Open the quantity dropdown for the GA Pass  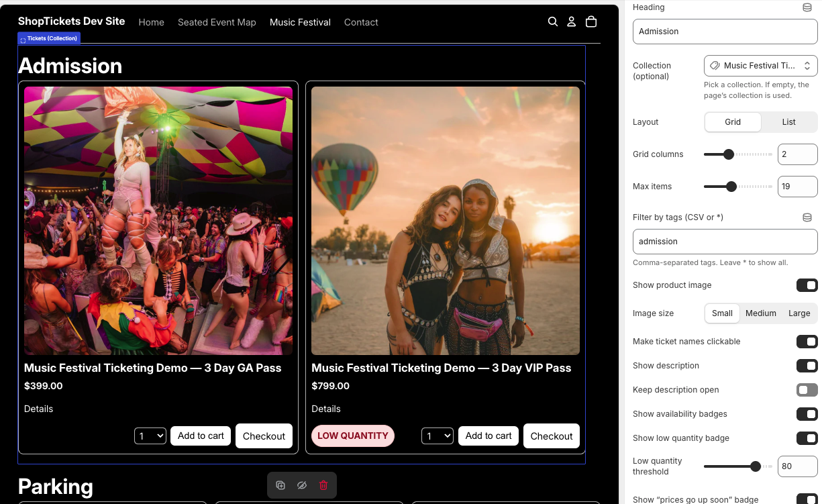pos(150,436)
